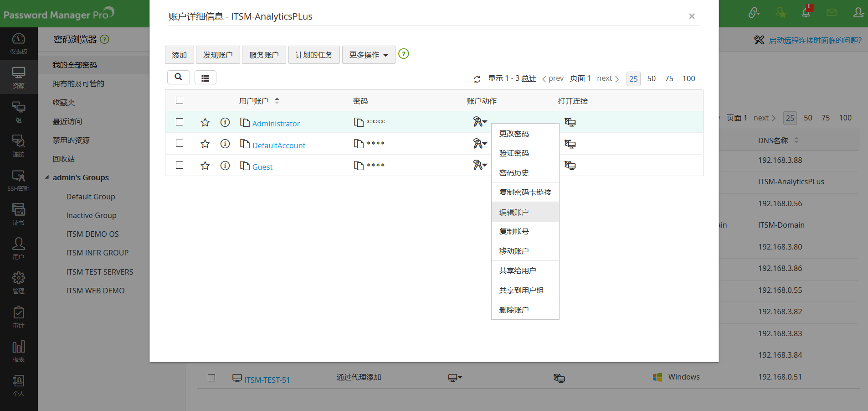Open the 更多操作 dropdown
Screen dimensions: 868x411
[369, 55]
